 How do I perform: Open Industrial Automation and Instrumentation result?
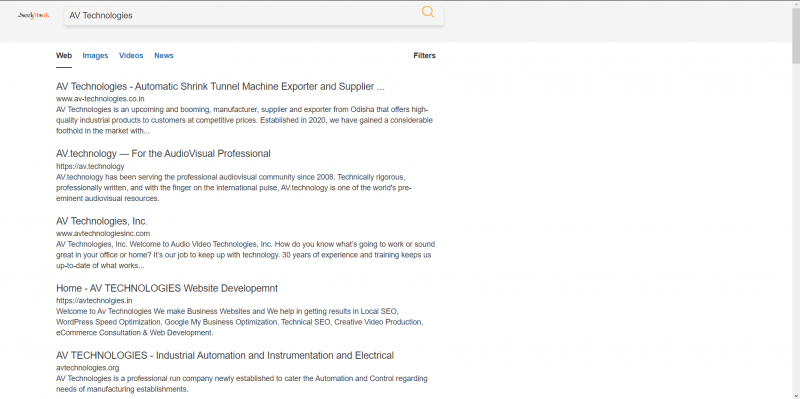225,355
